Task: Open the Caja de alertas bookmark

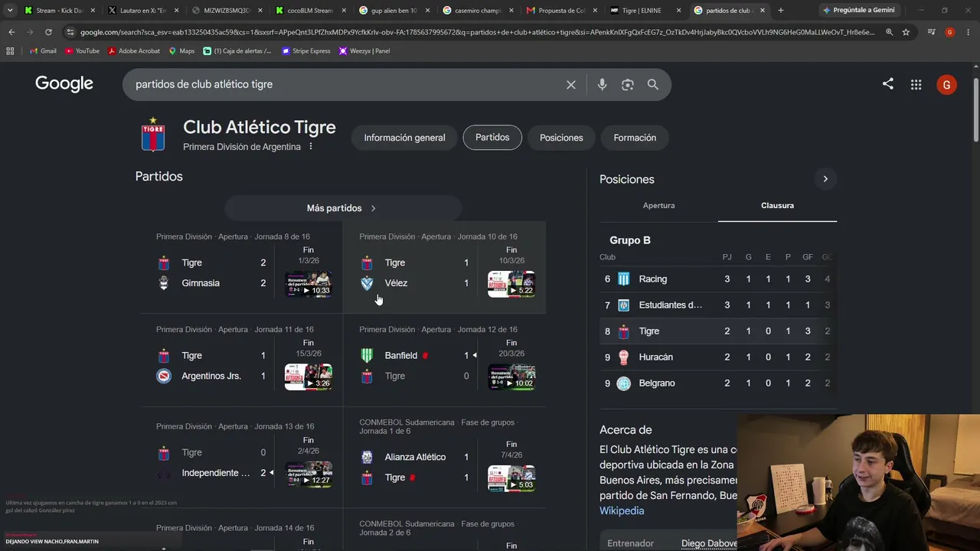Action: click(237, 51)
